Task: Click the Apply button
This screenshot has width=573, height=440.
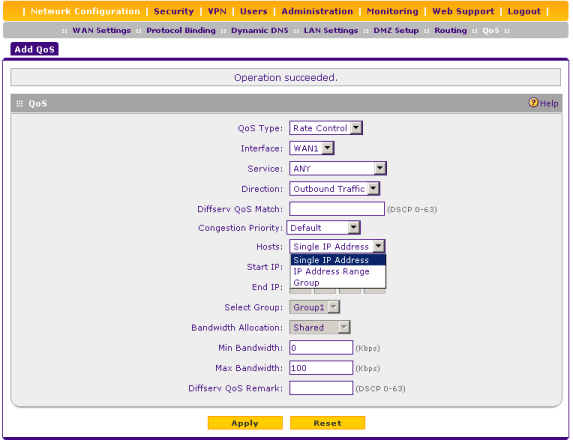Action: 245,423
